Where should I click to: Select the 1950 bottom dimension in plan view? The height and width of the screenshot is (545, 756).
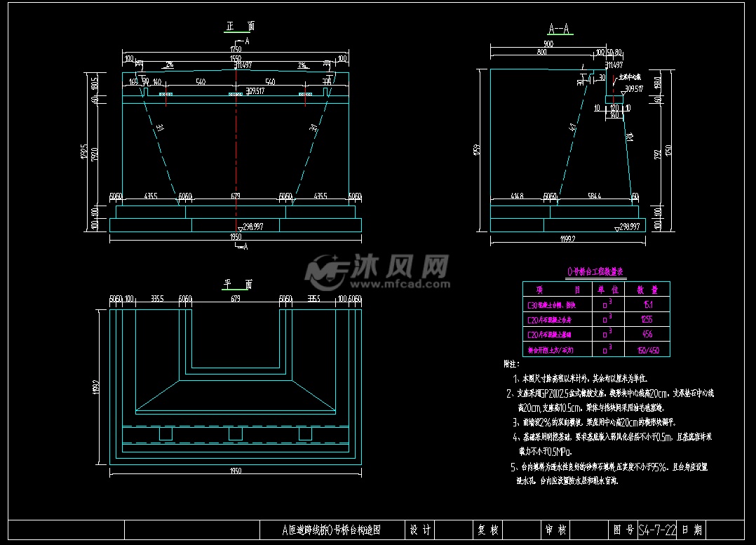(x=236, y=471)
